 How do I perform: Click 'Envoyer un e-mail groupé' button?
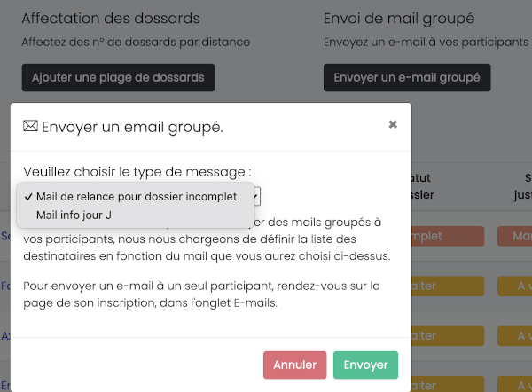pyautogui.click(x=407, y=77)
